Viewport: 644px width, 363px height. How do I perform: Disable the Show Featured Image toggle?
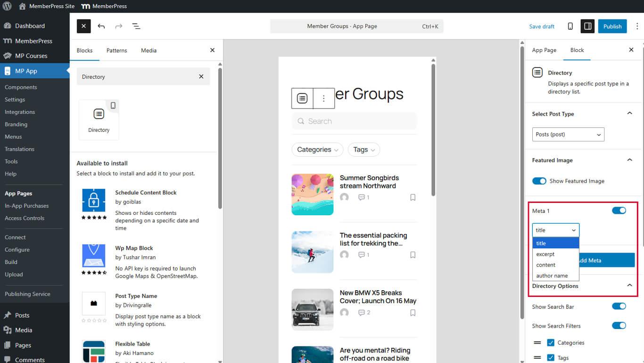[539, 181]
